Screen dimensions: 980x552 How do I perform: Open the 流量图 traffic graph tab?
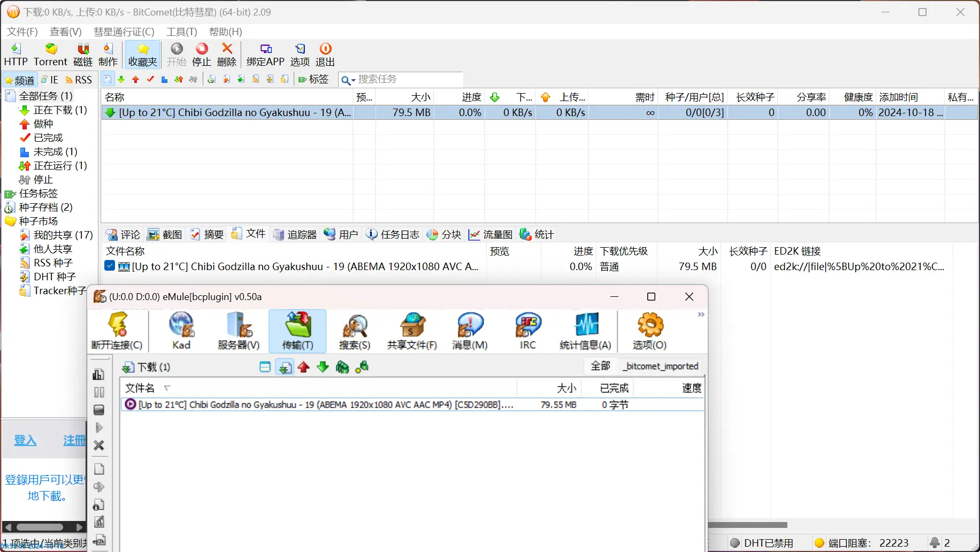[x=491, y=234]
